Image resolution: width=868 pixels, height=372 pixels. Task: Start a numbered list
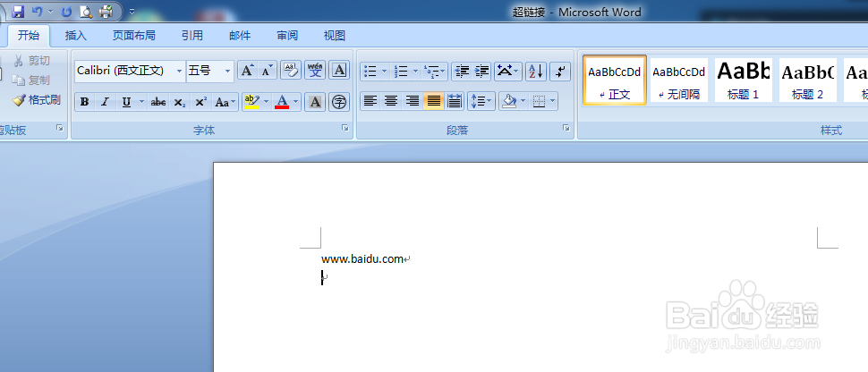402,71
